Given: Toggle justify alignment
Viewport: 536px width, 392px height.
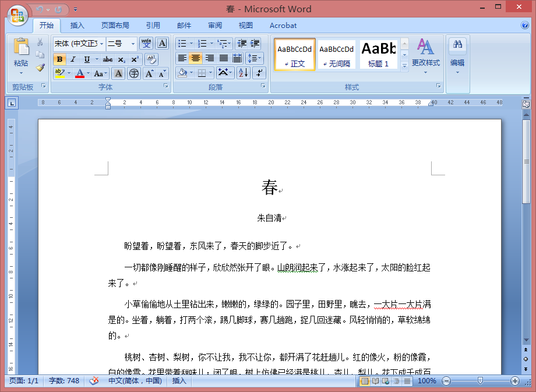Looking at the screenshot, I should [x=223, y=58].
